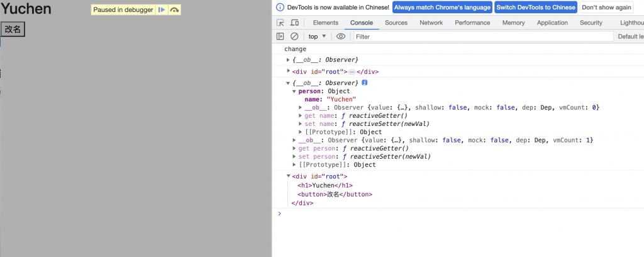644x257 pixels.
Task: Focus the console Filter input field
Action: point(484,36)
